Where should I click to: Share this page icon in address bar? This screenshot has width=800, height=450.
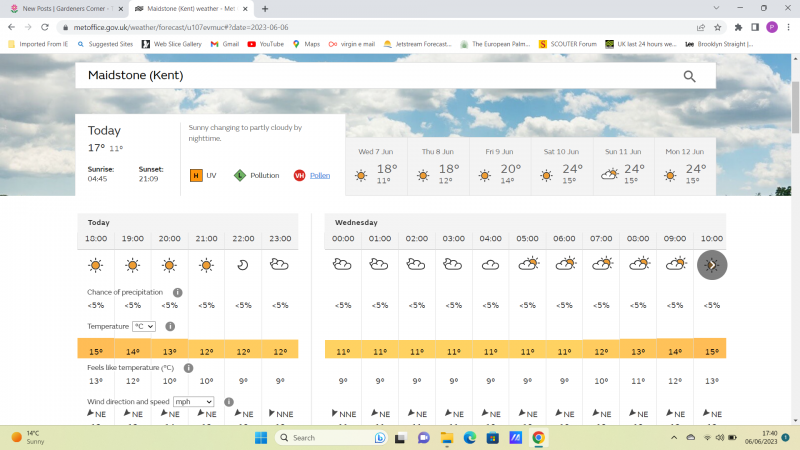tap(701, 28)
